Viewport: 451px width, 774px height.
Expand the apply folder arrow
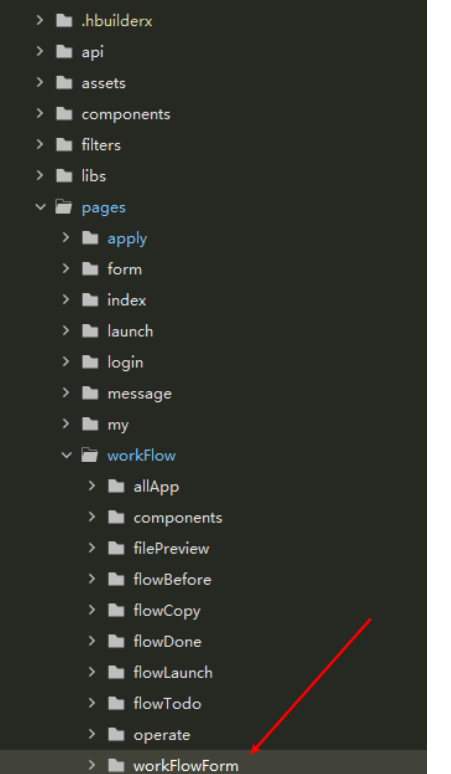pos(66,237)
